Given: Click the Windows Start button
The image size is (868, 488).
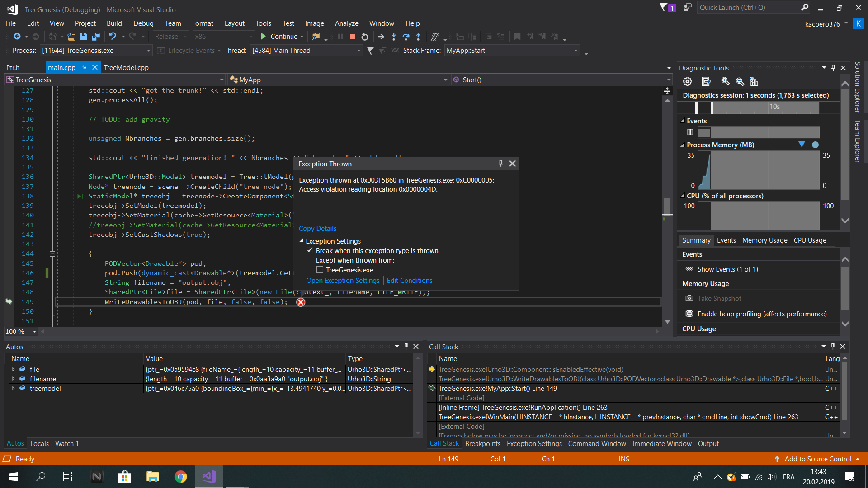Looking at the screenshot, I should tap(14, 477).
